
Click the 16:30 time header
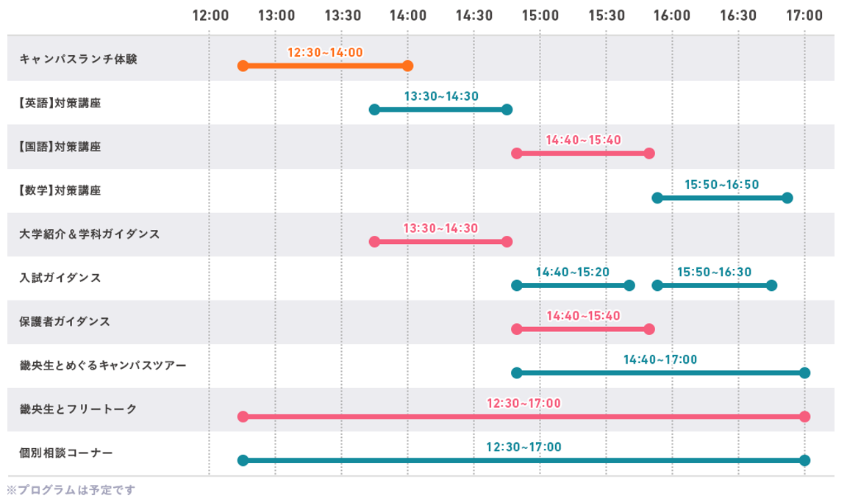pyautogui.click(x=737, y=15)
